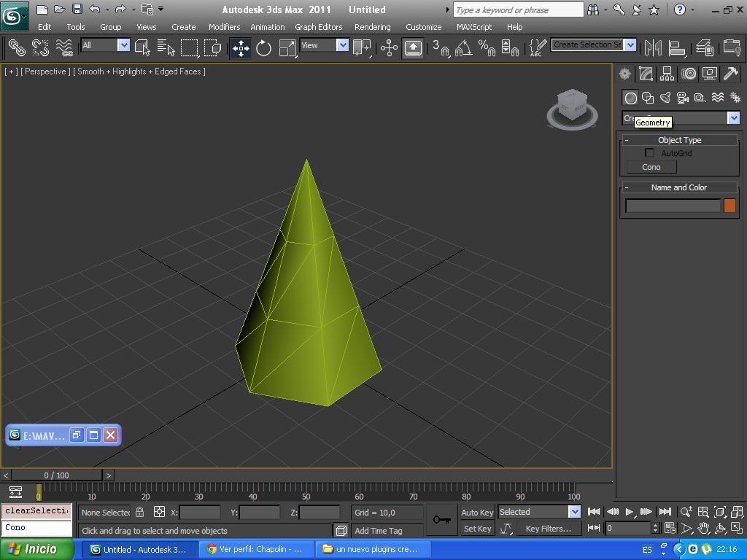Open the Motion command panel tab
The height and width of the screenshot is (560, 747).
click(689, 74)
